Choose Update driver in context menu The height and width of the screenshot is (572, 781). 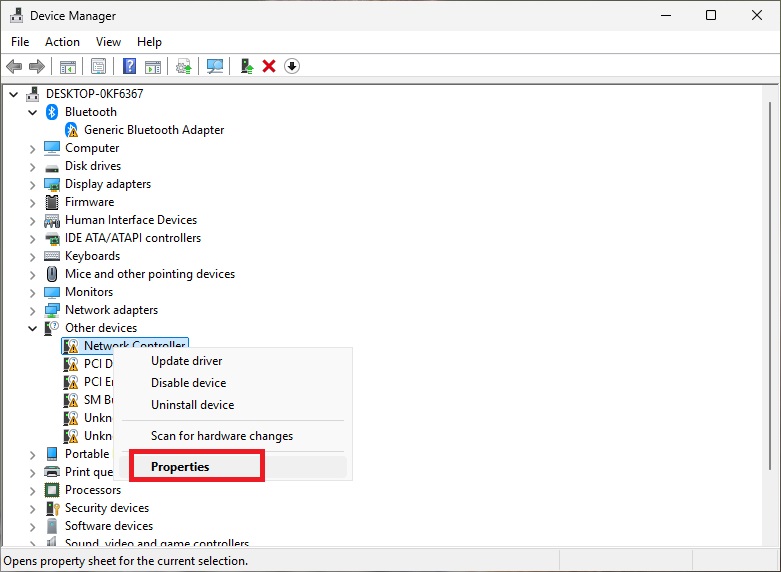[x=233, y=361]
